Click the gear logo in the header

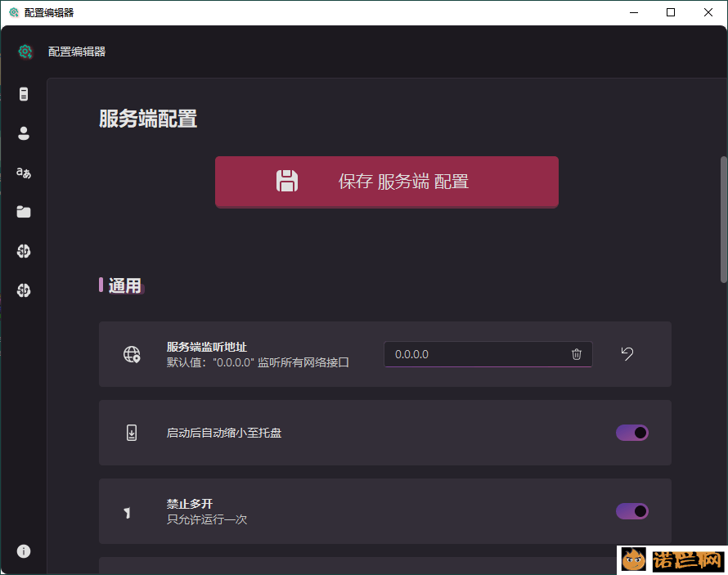pos(25,52)
